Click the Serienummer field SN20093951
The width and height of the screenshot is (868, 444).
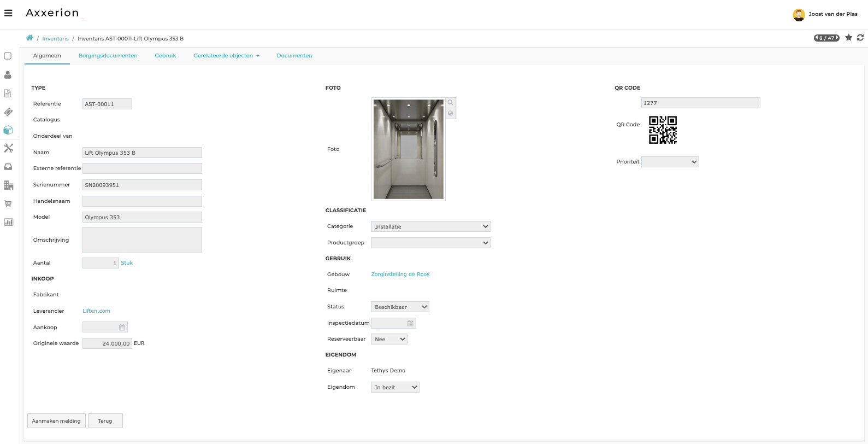click(x=142, y=185)
